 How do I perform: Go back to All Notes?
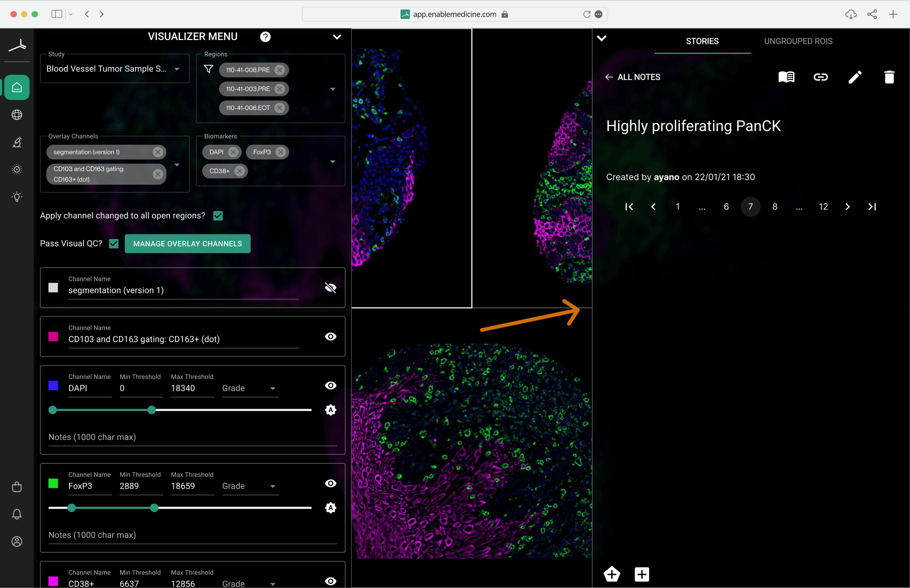tap(633, 77)
